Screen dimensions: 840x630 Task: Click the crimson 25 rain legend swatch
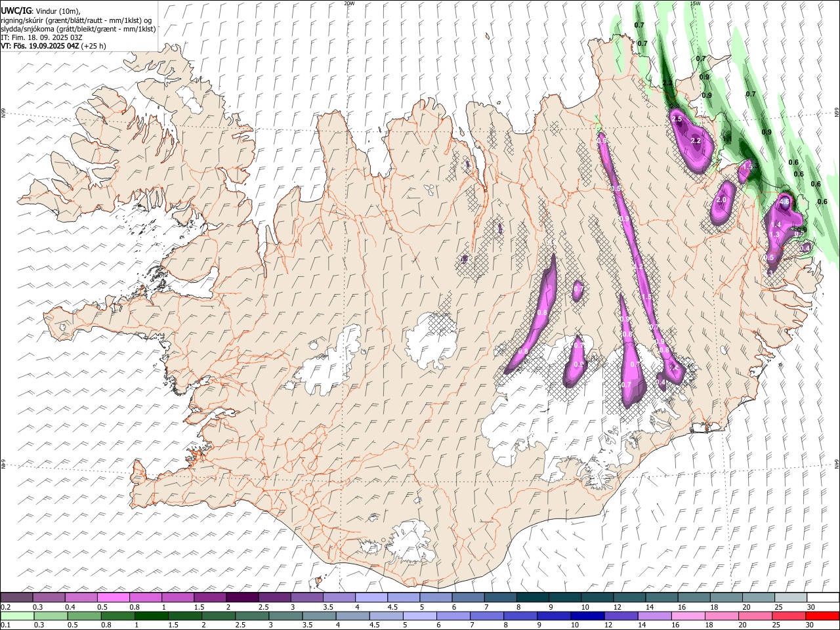789,616
